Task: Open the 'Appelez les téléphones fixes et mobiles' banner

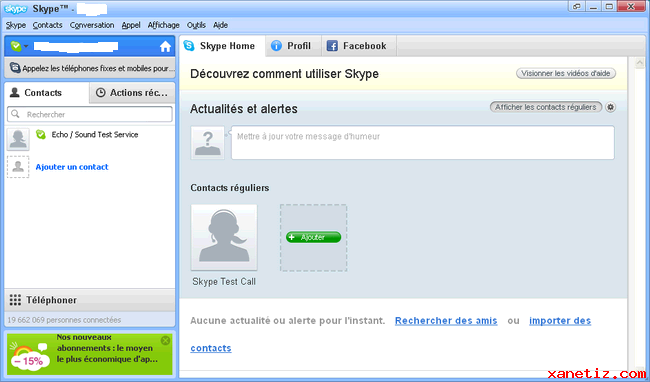Action: [x=90, y=68]
